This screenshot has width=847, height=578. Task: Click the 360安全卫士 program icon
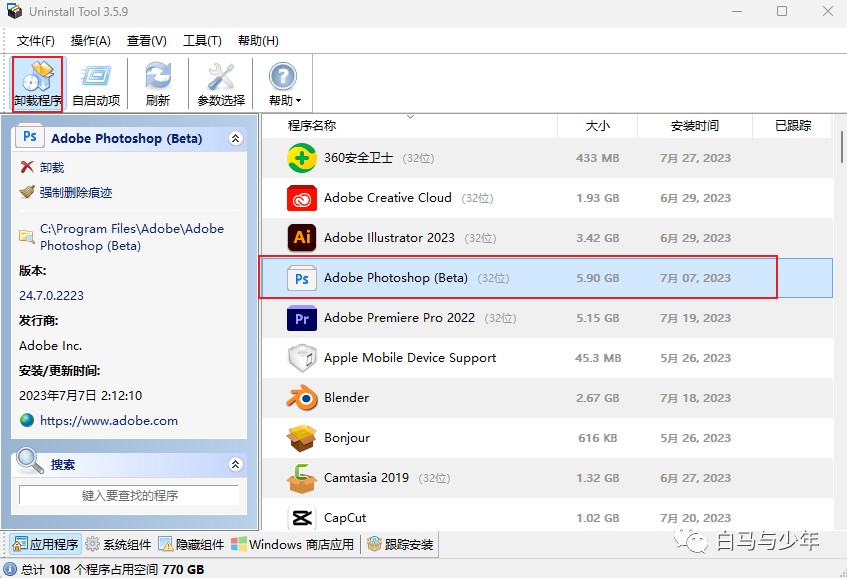coord(301,158)
